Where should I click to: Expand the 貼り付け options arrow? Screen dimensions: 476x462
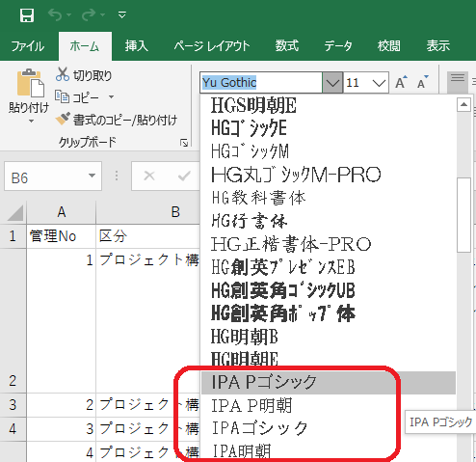click(31, 121)
